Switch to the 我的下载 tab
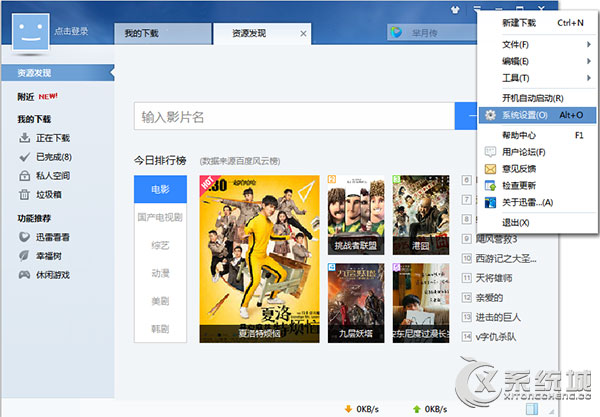 (x=163, y=34)
